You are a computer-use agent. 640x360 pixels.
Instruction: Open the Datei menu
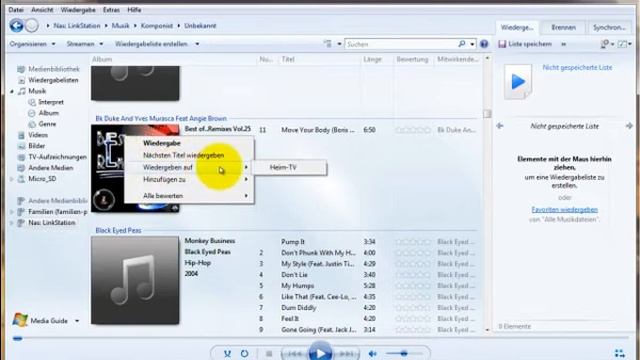(16, 10)
